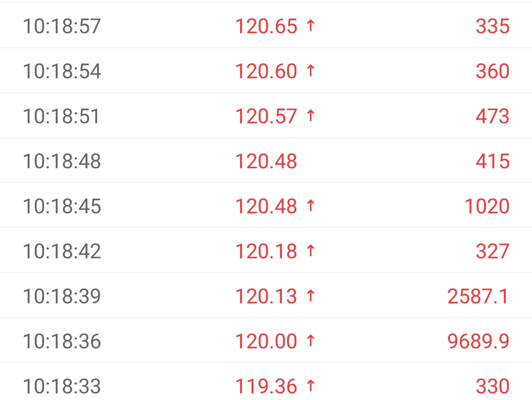Select the 10:18:54 timestamp

[62, 71]
